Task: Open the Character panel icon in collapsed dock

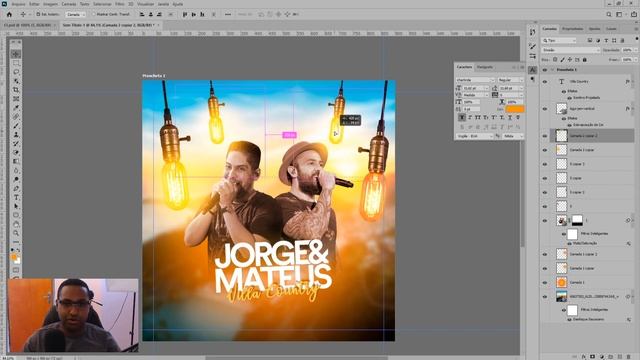Action: pos(532,70)
